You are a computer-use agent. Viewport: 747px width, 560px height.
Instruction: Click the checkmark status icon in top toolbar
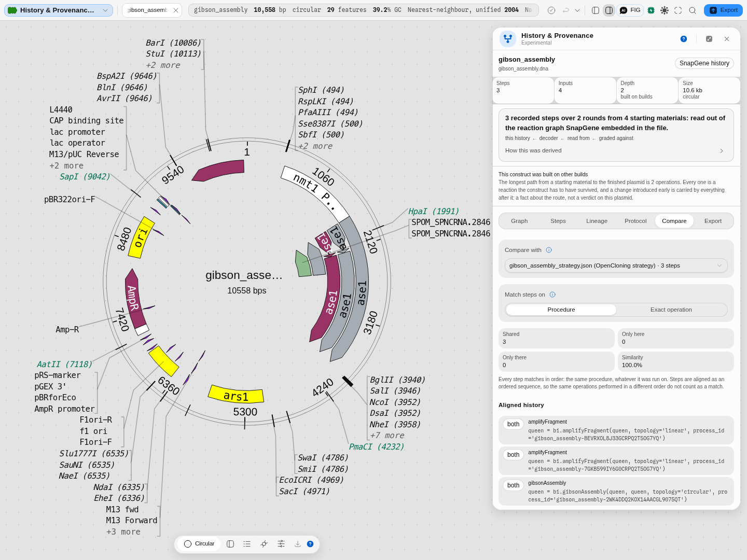pyautogui.click(x=551, y=10)
